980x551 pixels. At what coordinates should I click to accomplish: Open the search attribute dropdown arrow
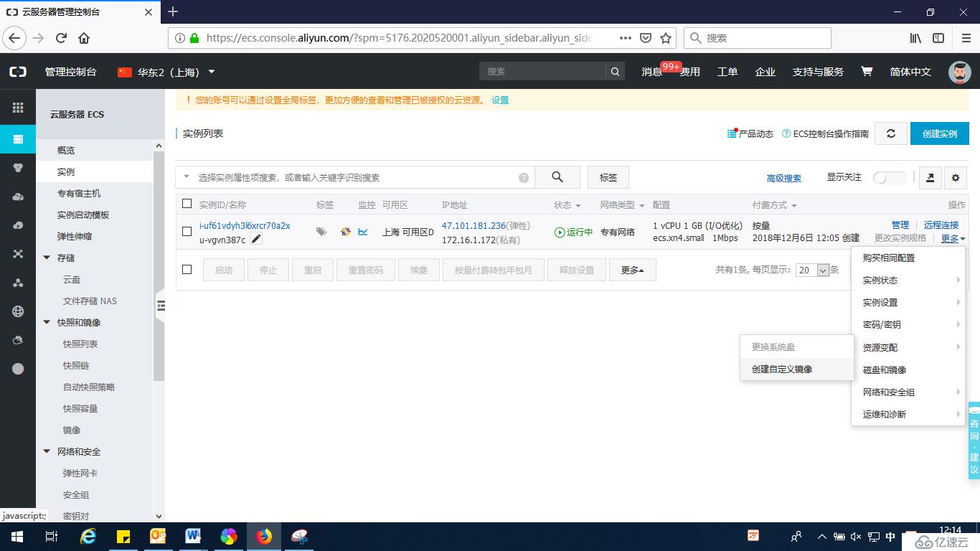pos(187,176)
